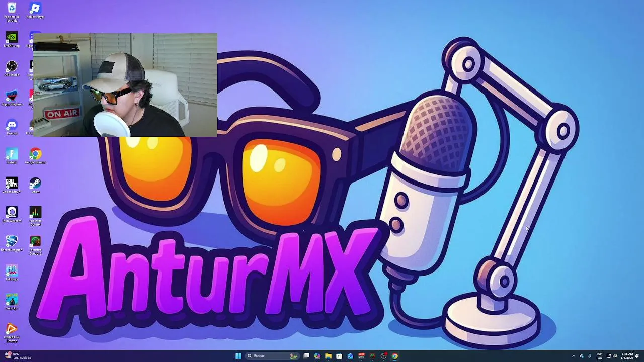
Task: Open the weather widget in taskbar
Action: (18, 356)
